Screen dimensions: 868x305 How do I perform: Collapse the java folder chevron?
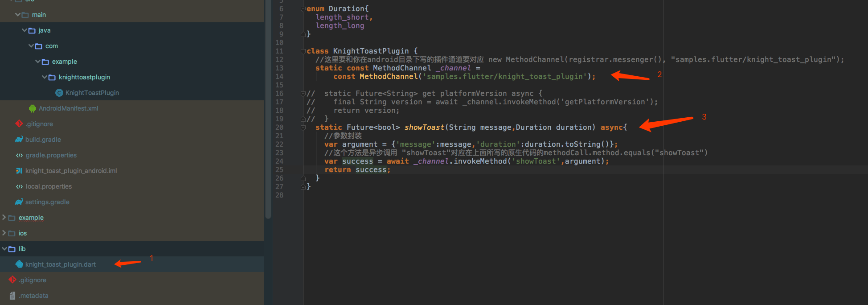24,30
